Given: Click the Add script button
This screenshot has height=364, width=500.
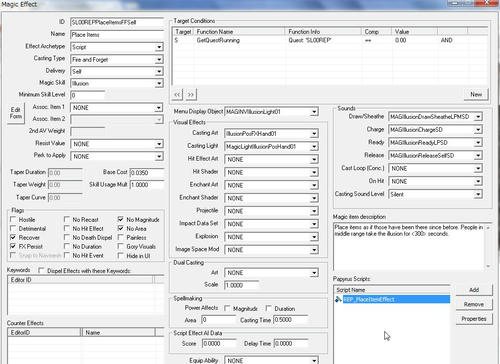Looking at the screenshot, I should [474, 290].
